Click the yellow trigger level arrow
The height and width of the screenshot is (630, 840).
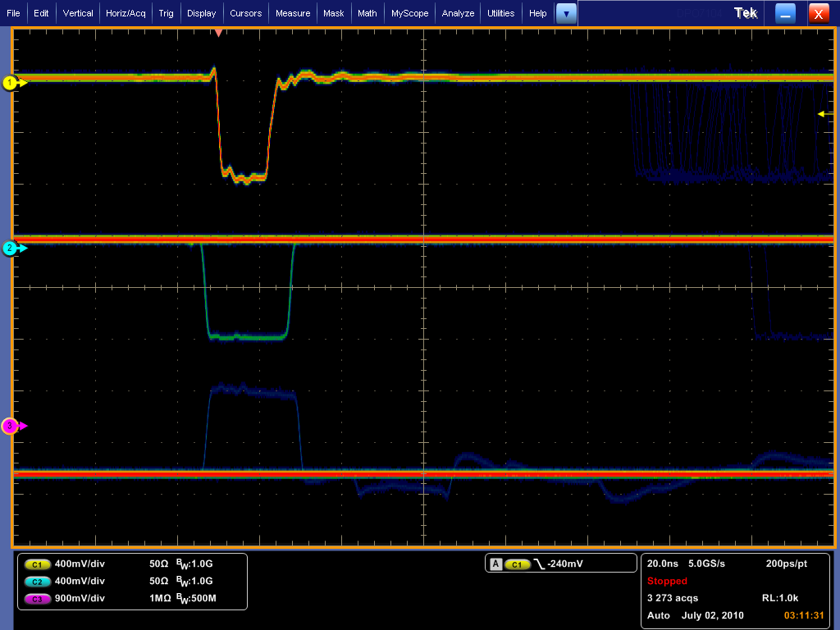(x=822, y=114)
